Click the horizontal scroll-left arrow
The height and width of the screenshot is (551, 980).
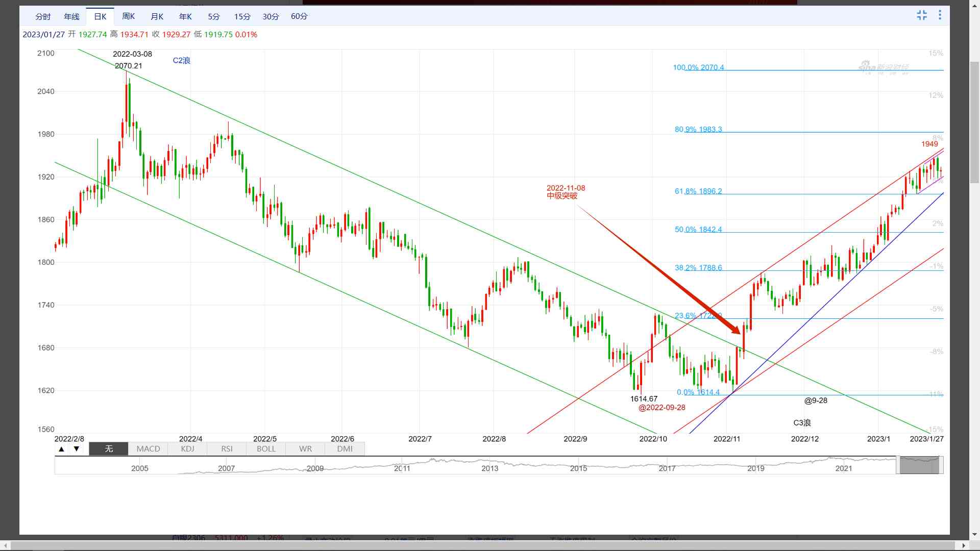click(x=5, y=545)
